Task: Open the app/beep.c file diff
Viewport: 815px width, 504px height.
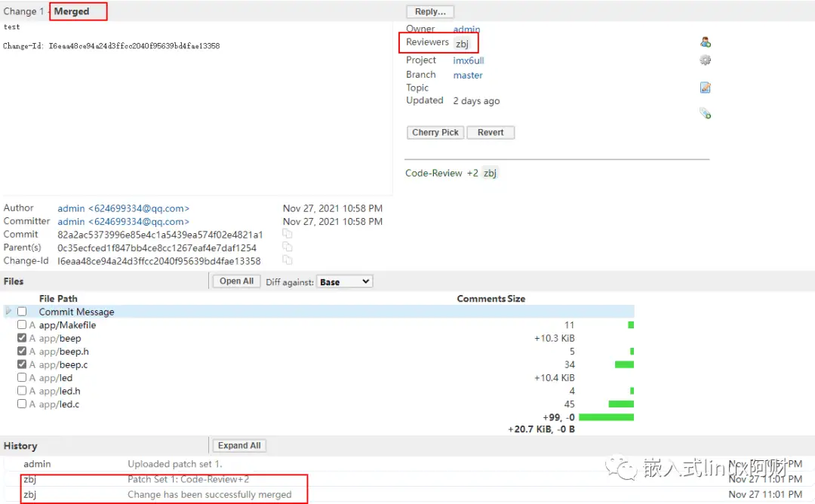Action: [63, 365]
